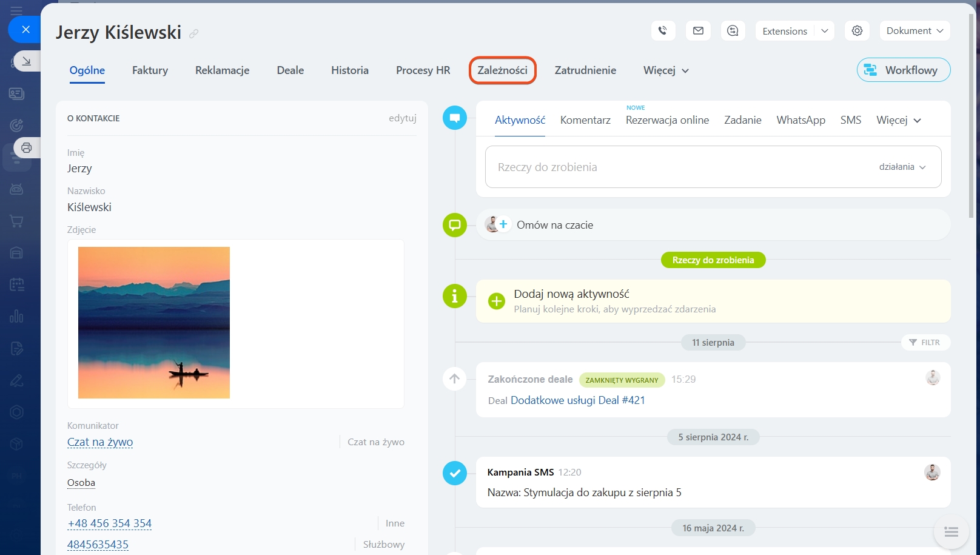Open the Deale tab
The image size is (980, 555).
click(x=290, y=70)
